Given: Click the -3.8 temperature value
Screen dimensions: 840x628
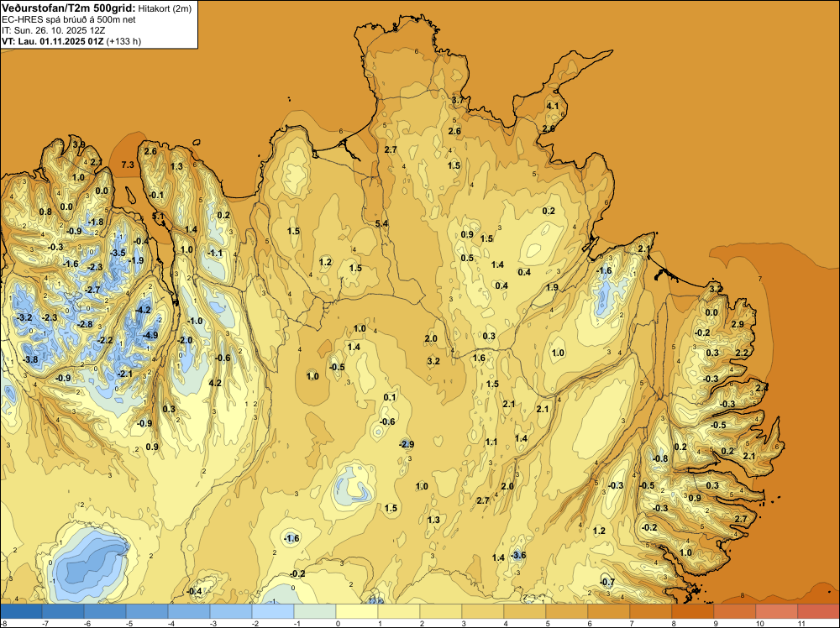Looking at the screenshot, I should [30, 359].
